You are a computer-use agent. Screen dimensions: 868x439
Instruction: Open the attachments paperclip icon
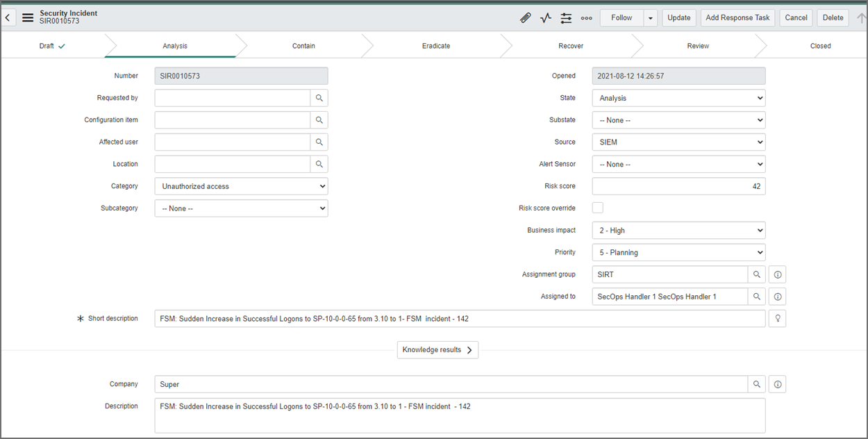pos(526,17)
